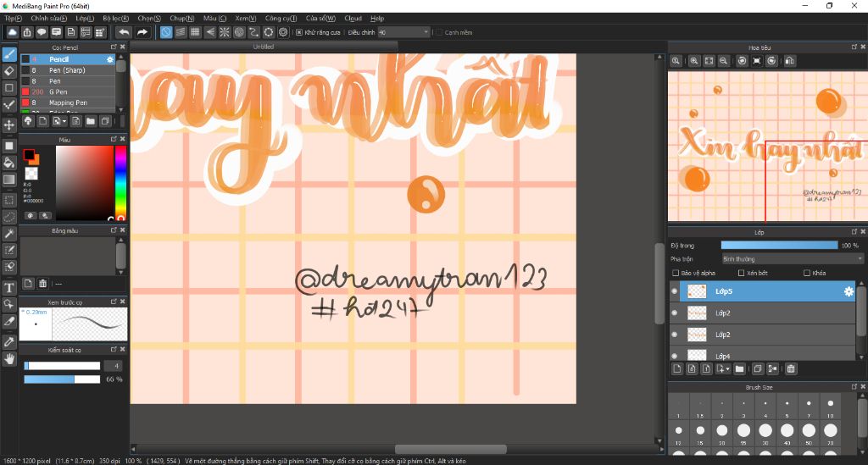The width and height of the screenshot is (868, 465).
Task: Switch to the Untitled document tab
Action: pos(264,47)
